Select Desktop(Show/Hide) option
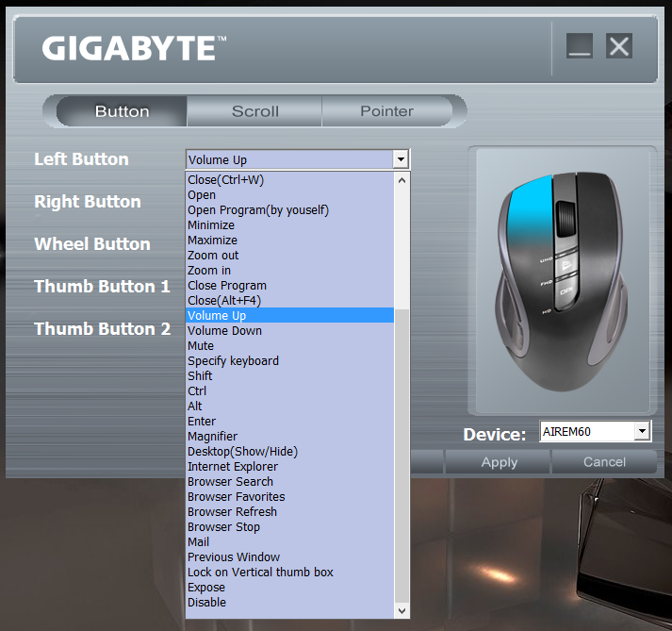 289,451
